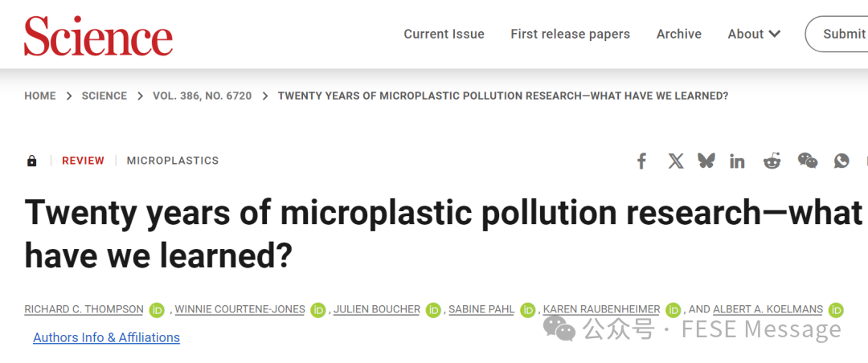
Task: Share article on Facebook
Action: 641,161
